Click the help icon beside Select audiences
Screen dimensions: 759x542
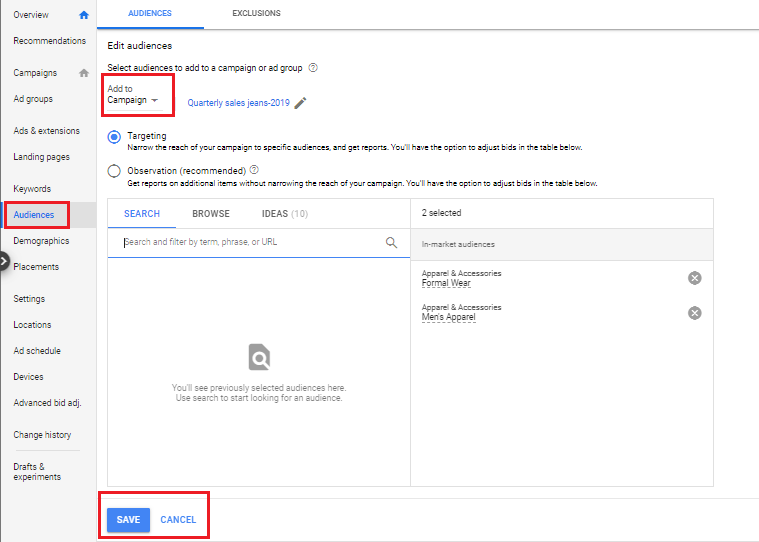point(313,68)
